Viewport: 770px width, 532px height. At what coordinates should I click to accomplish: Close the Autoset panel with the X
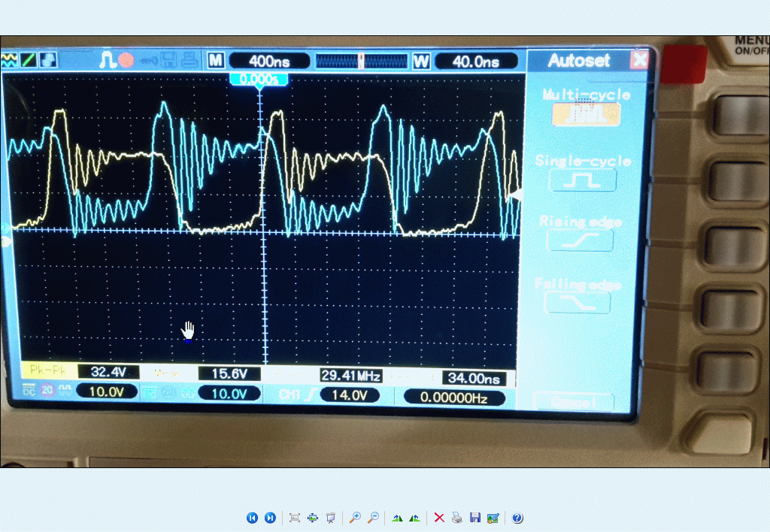[x=639, y=60]
